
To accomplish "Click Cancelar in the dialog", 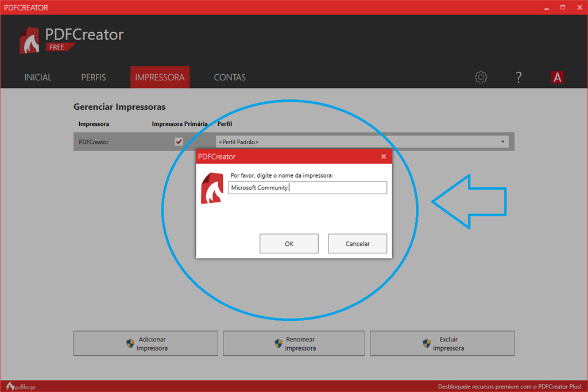I will pyautogui.click(x=357, y=244).
